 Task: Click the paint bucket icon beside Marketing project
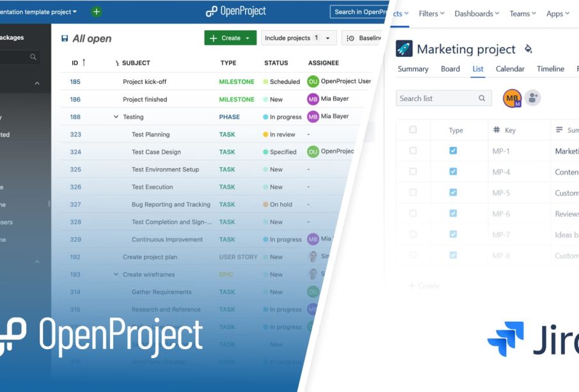(x=528, y=49)
